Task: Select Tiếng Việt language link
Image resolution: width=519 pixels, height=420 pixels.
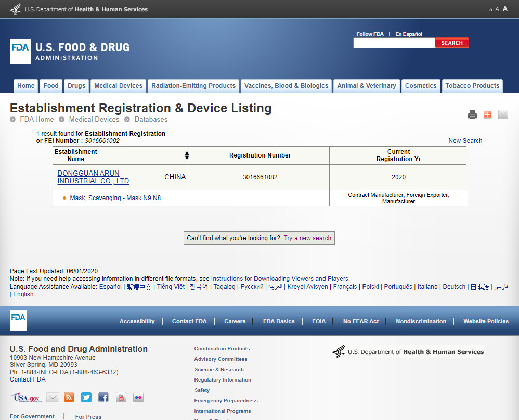Action: (171, 287)
